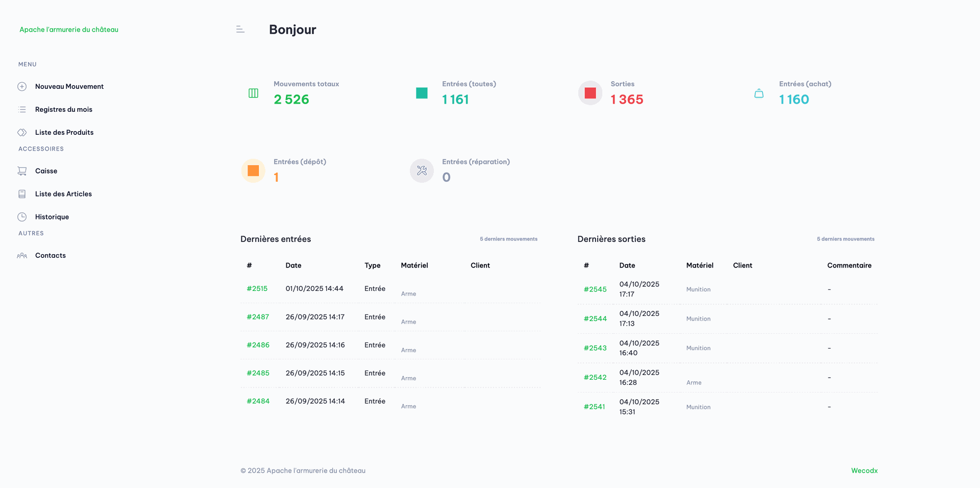Open the Liste des Articles menu item
Viewport: 980px width, 488px height.
[x=63, y=194]
